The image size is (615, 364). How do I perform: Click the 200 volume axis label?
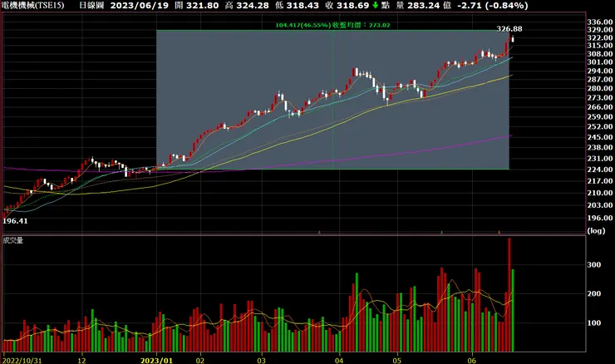click(594, 293)
